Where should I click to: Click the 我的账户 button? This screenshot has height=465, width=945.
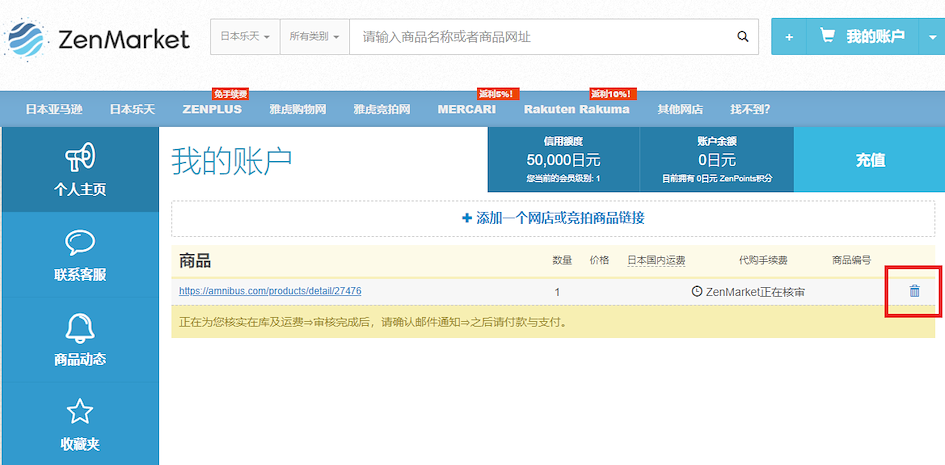862,37
